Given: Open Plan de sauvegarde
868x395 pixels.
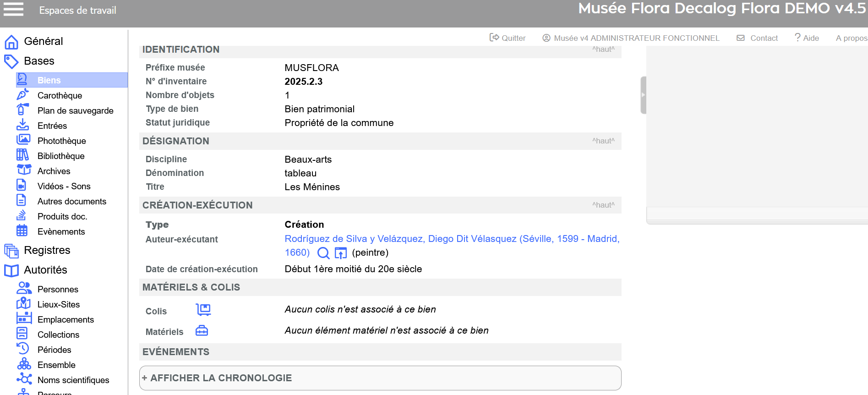Looking at the screenshot, I should coord(75,110).
